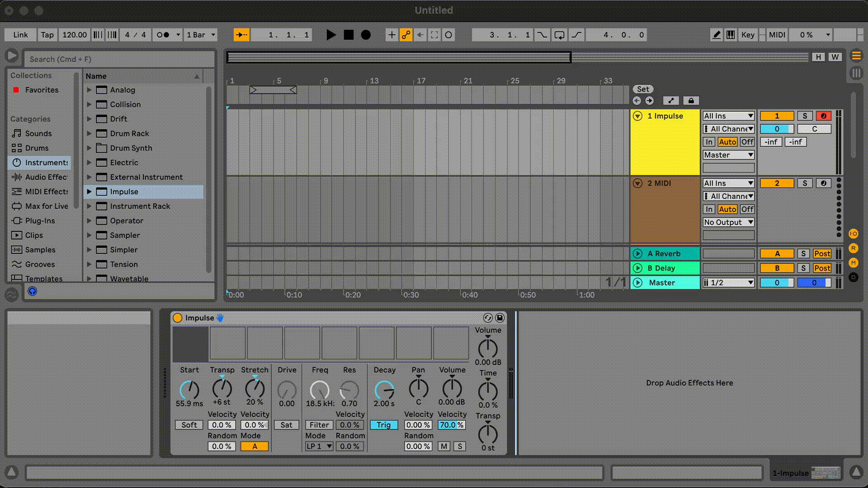Screen dimensions: 868x488
Task: Solo the A Reverb return track
Action: (x=803, y=254)
